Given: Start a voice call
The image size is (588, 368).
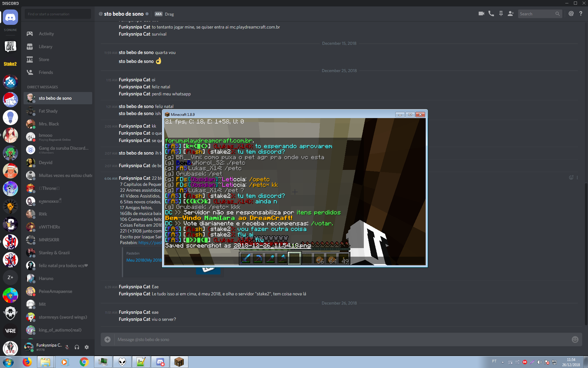Looking at the screenshot, I should click(x=491, y=14).
